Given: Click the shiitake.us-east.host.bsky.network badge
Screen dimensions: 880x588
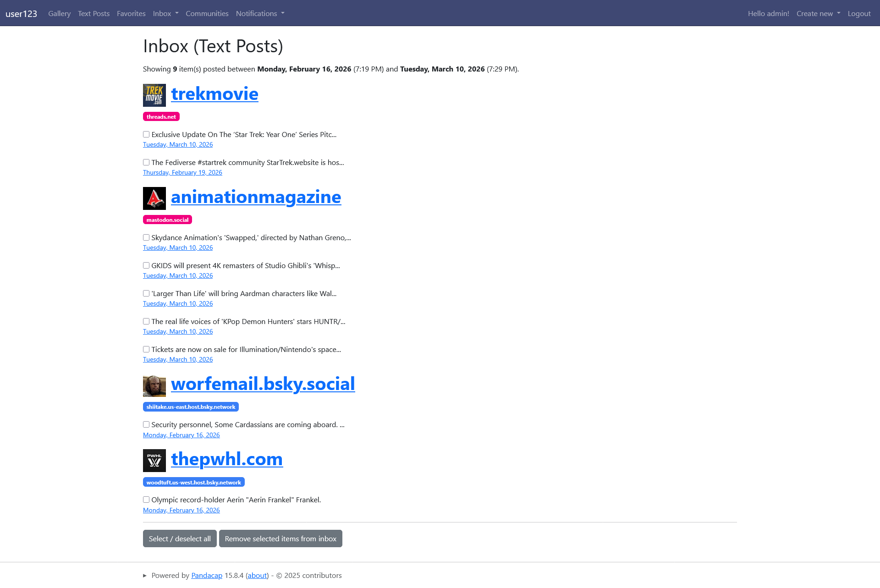Looking at the screenshot, I should point(191,407).
